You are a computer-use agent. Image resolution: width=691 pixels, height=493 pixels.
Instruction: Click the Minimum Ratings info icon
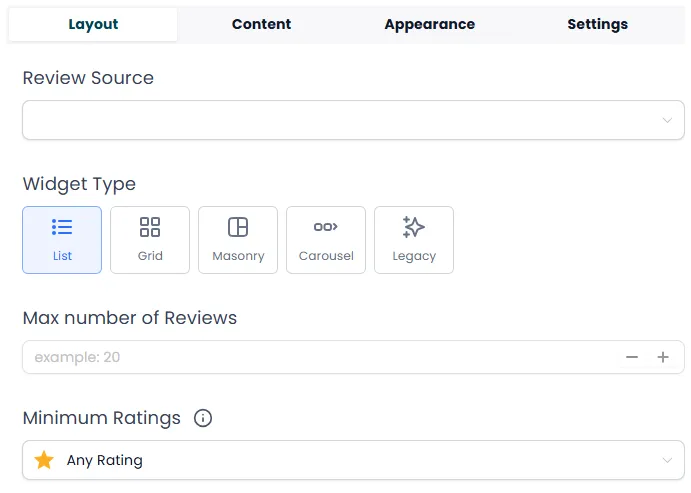point(203,418)
